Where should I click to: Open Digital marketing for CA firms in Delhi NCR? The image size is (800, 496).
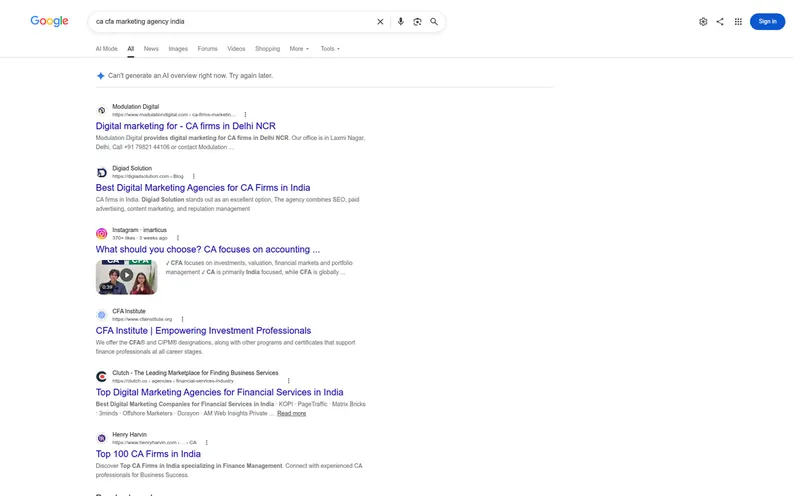pos(185,126)
